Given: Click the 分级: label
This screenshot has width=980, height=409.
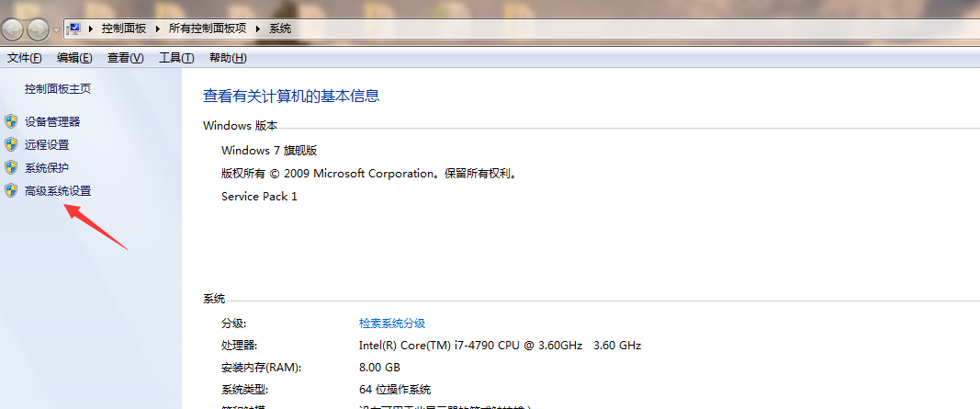Looking at the screenshot, I should pyautogui.click(x=234, y=324).
